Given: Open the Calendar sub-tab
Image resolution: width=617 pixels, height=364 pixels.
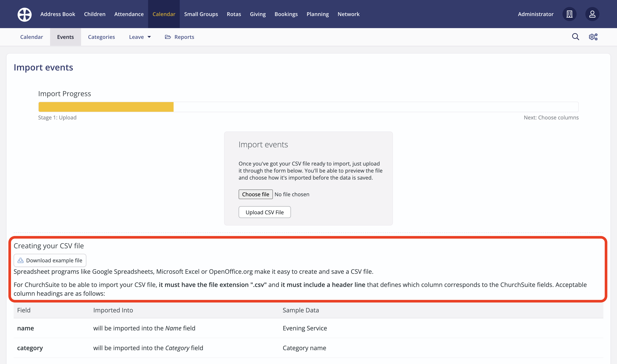Looking at the screenshot, I should pos(31,37).
